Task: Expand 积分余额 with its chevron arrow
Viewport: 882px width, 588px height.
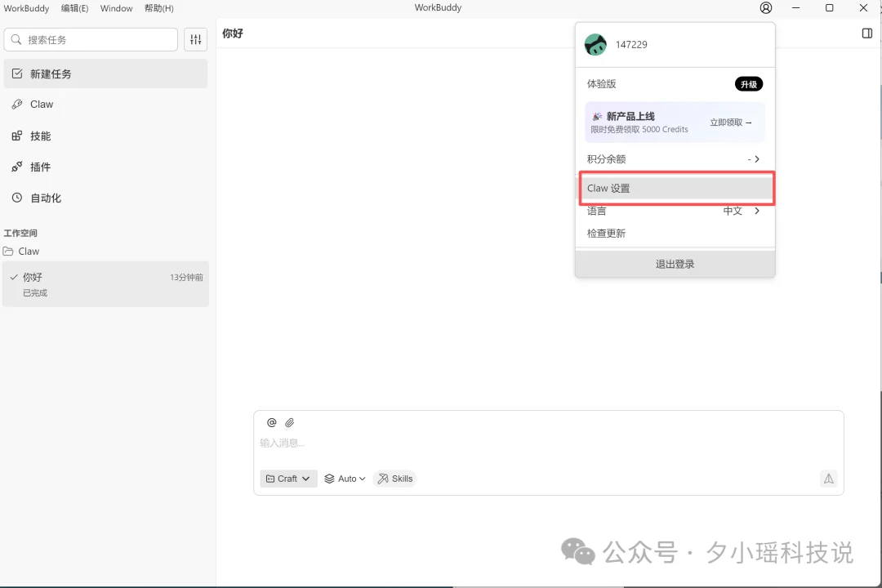Action: coord(755,158)
